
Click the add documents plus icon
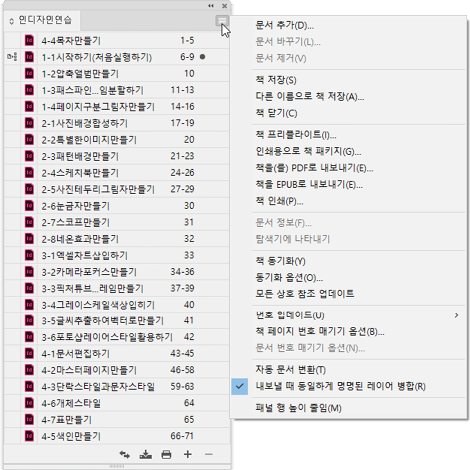pos(188,454)
